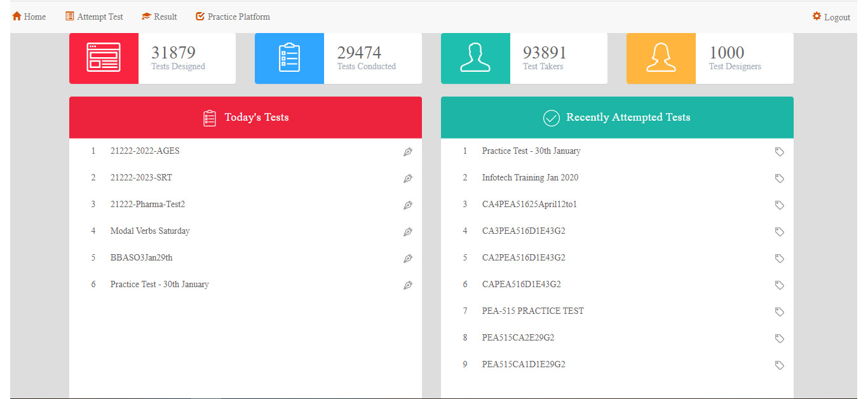This screenshot has height=399, width=868.
Task: Click pen icon beside Modal Verbs Saturday
Action: click(408, 232)
